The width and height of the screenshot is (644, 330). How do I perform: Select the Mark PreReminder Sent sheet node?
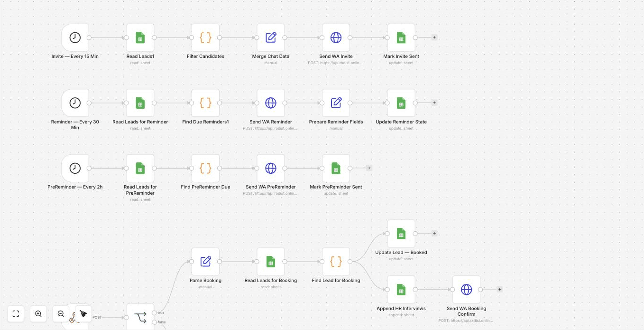[336, 168]
